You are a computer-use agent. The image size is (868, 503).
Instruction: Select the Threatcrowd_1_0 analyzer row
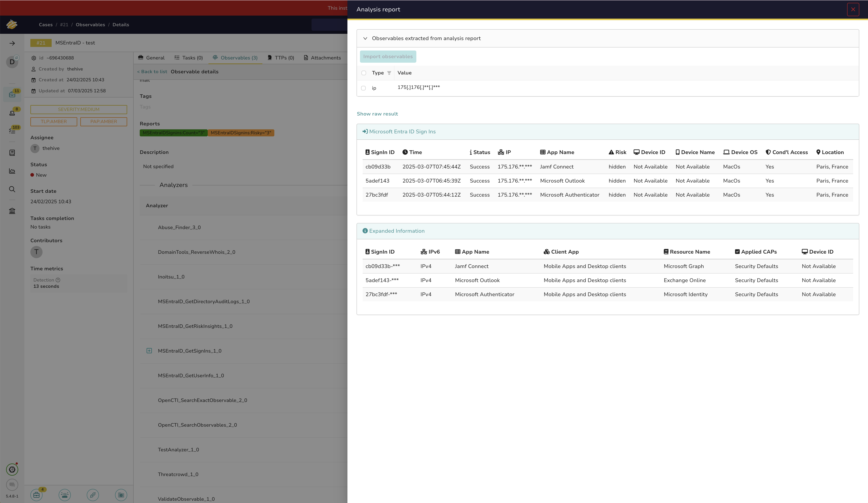click(243, 474)
